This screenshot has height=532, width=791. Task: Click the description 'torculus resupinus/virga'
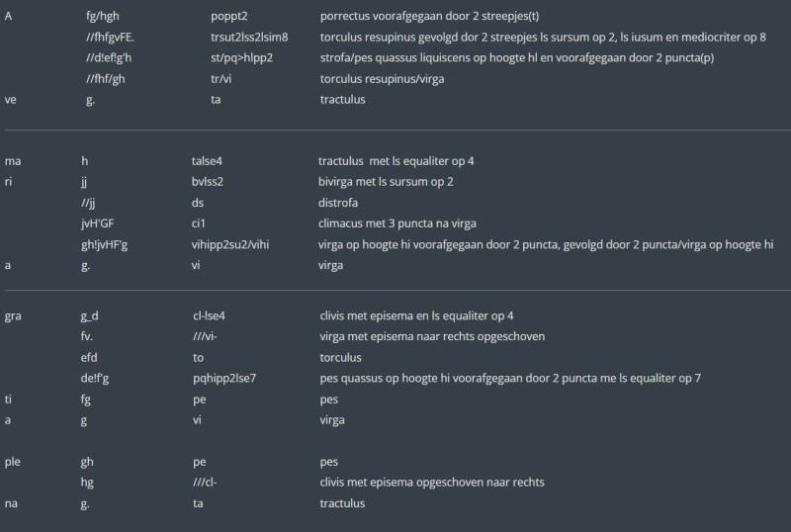click(x=382, y=79)
